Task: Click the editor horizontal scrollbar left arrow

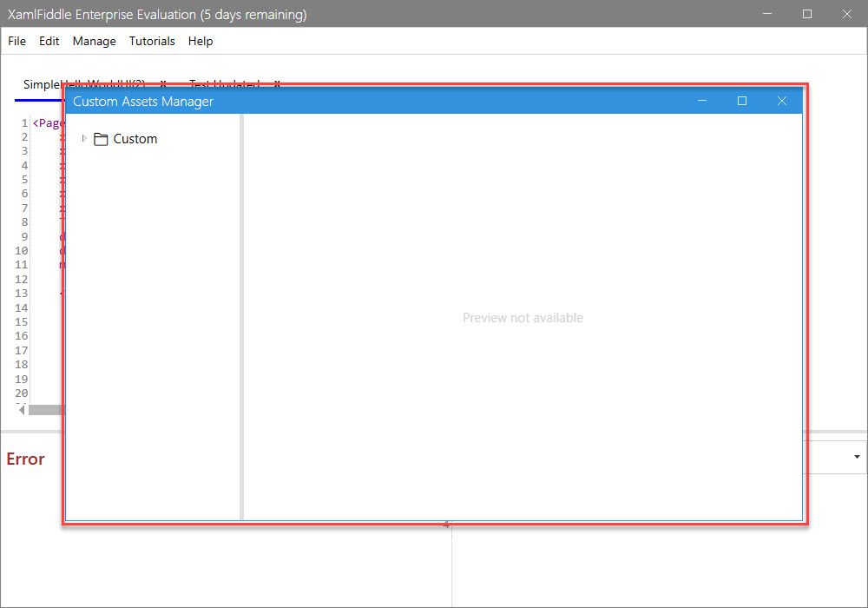Action: click(22, 410)
